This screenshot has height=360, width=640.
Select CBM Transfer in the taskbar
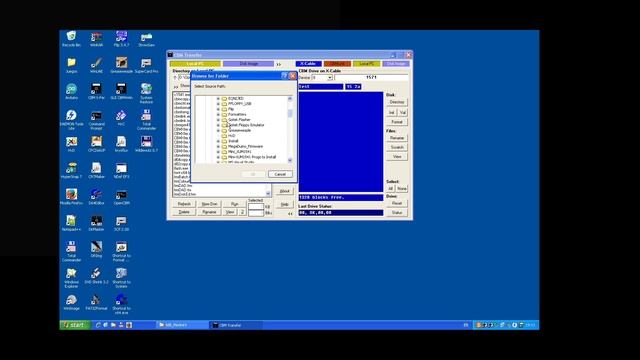(x=236, y=325)
